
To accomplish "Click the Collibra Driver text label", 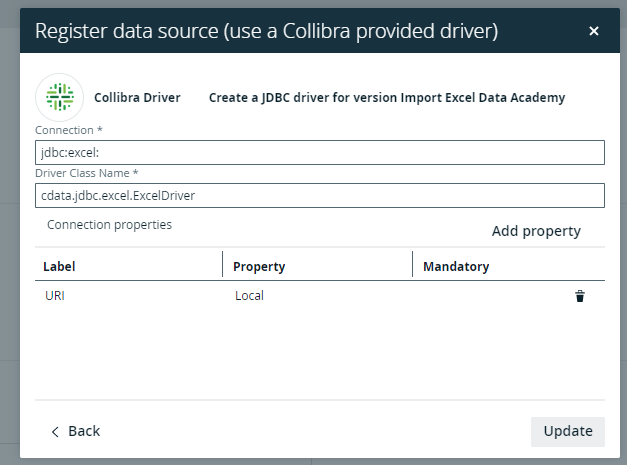I will 138,98.
